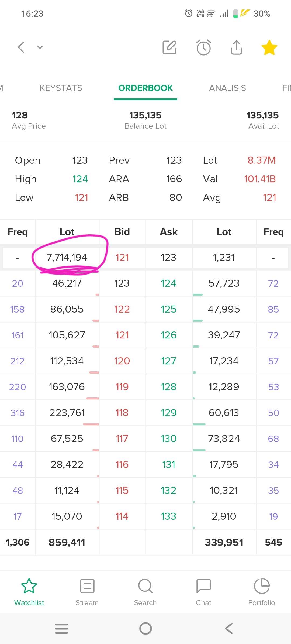Tap the circled 7,714,194 bid lot

(67, 258)
